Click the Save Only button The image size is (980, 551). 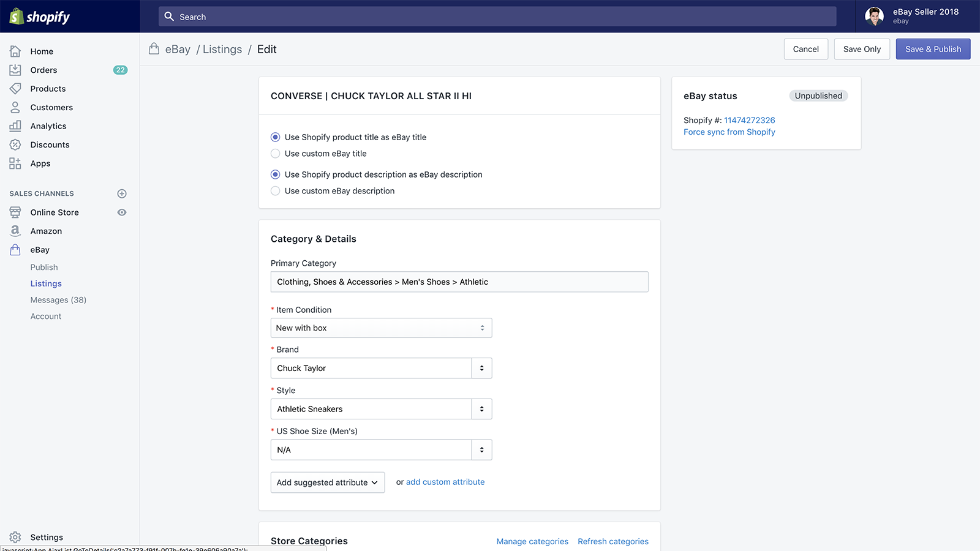click(x=862, y=49)
